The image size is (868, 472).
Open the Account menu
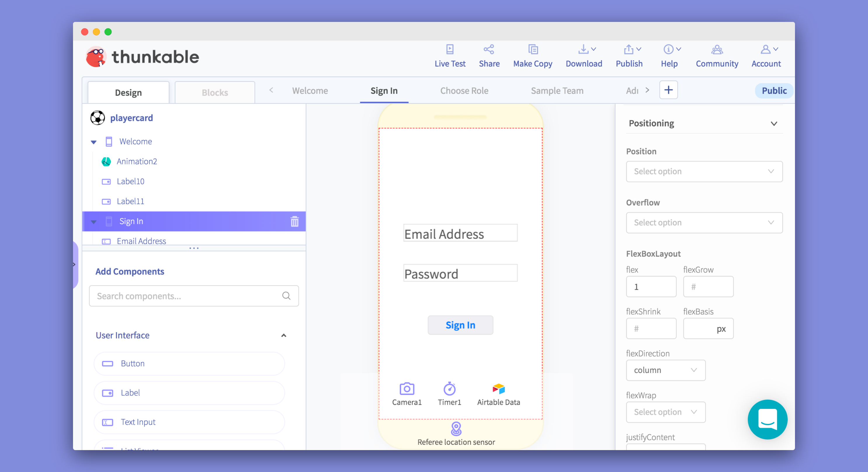point(766,56)
